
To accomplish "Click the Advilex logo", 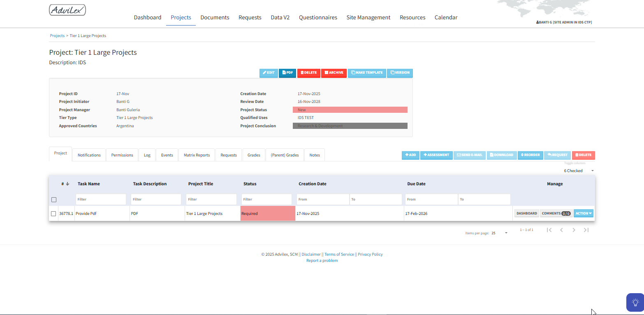I will point(67,10).
